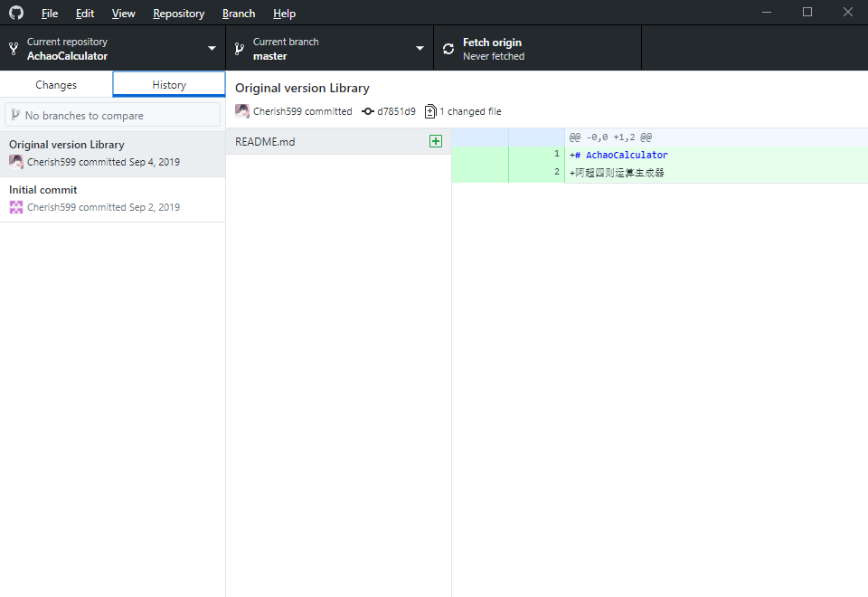Select the Initial commit entry
The height and width of the screenshot is (597, 868).
pos(112,199)
